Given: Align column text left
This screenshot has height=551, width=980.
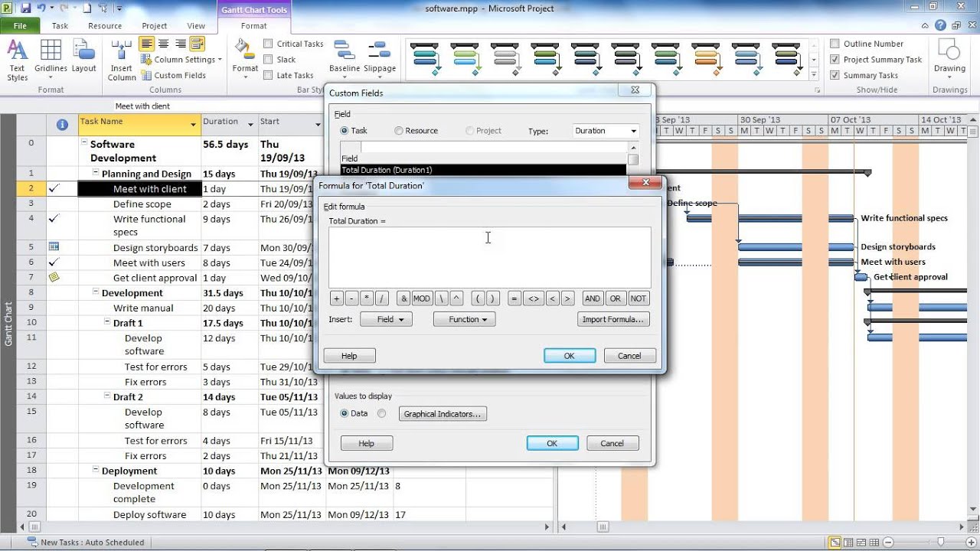Looking at the screenshot, I should [x=146, y=44].
